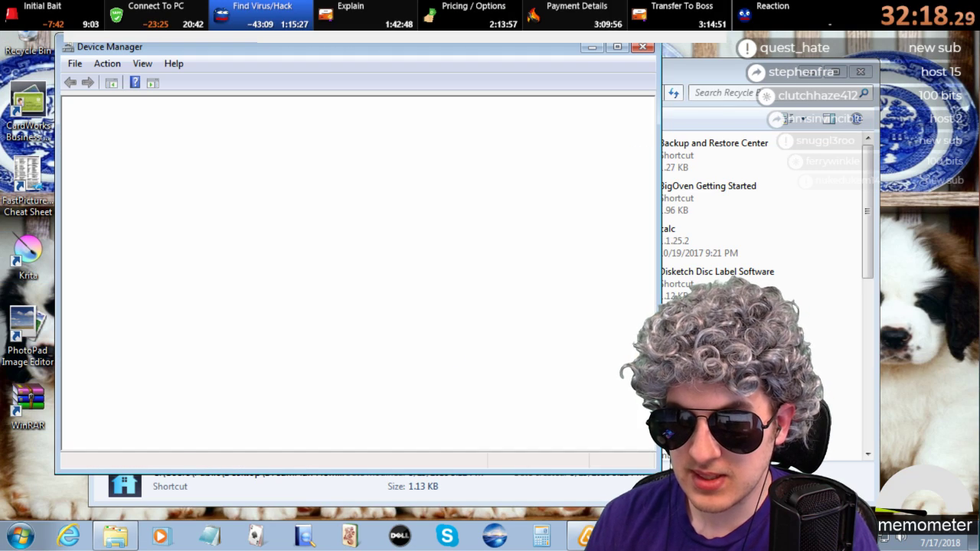The height and width of the screenshot is (551, 980).
Task: Click the Back arrow in Device Manager toolbar
Action: (70, 83)
